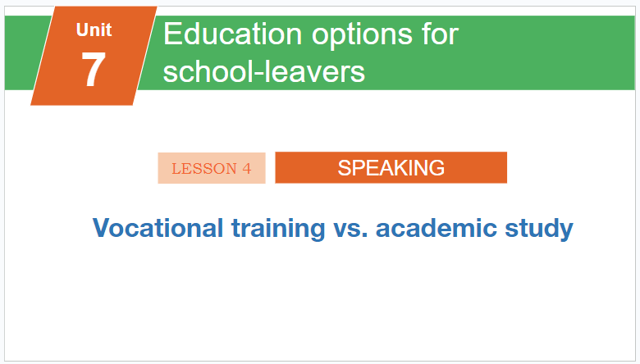
Task: Click the green banner right of the title
Action: pyautogui.click(x=547, y=52)
